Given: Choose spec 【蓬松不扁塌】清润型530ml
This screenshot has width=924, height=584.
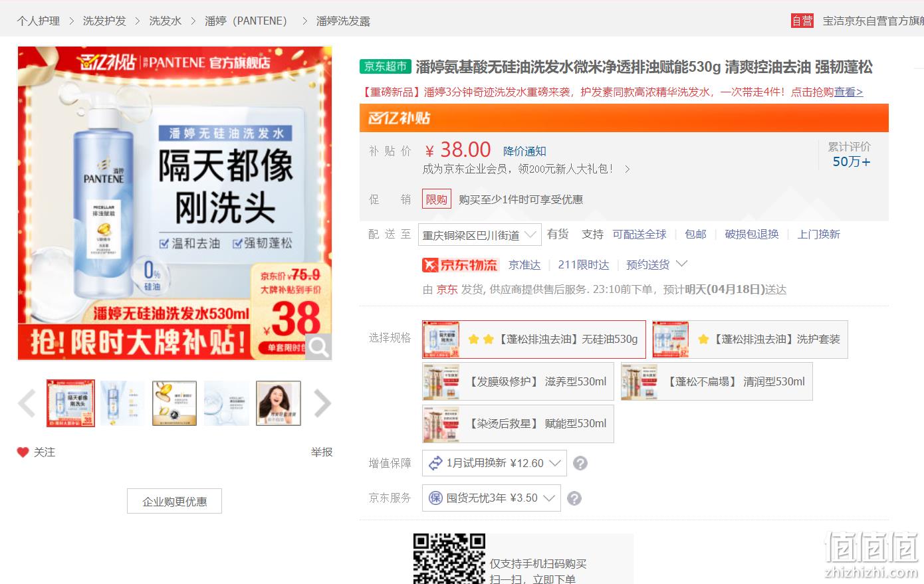Looking at the screenshot, I should pyautogui.click(x=717, y=381).
